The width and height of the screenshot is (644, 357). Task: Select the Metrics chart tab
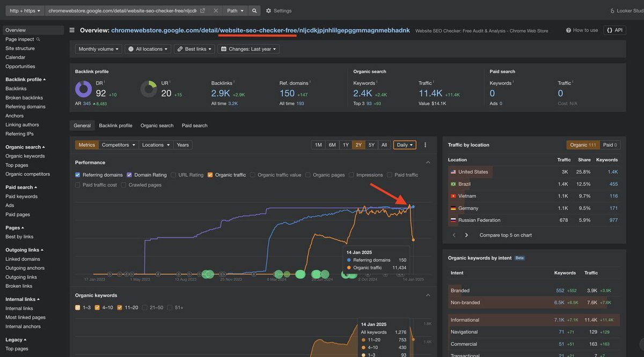87,145
